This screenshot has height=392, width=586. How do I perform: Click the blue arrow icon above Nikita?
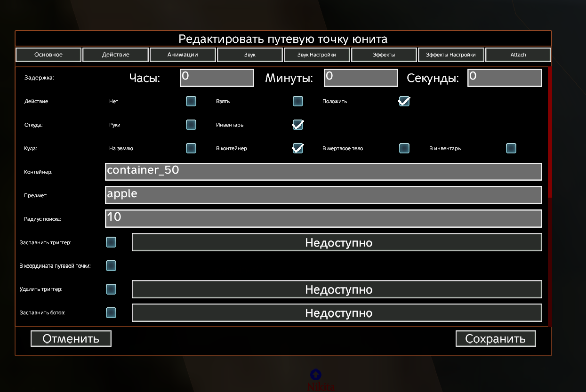coord(316,375)
